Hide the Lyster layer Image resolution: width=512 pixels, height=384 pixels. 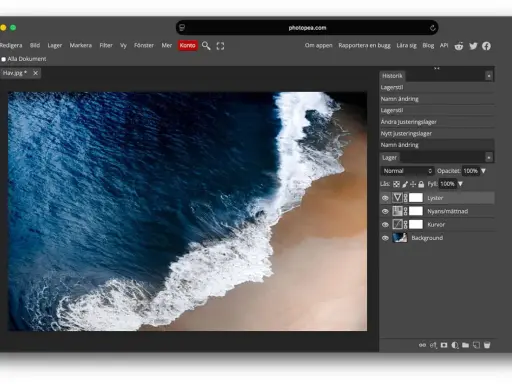click(x=385, y=198)
